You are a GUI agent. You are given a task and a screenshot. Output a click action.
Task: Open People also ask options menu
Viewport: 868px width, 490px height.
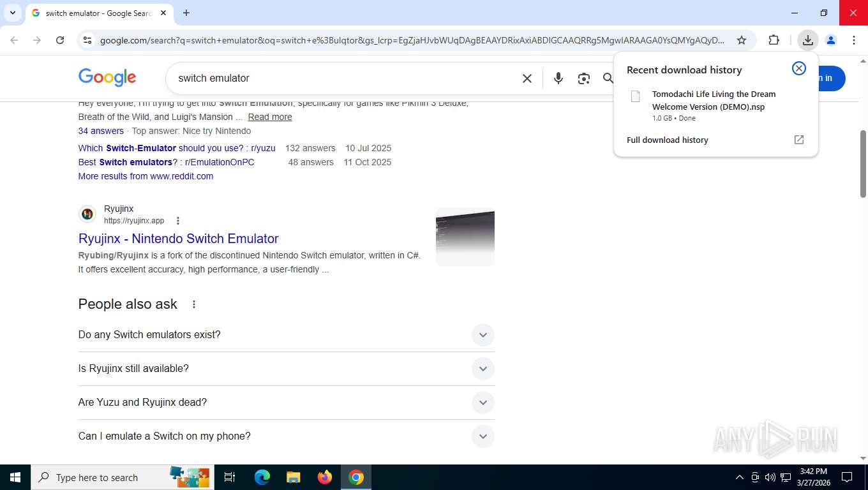coord(194,304)
